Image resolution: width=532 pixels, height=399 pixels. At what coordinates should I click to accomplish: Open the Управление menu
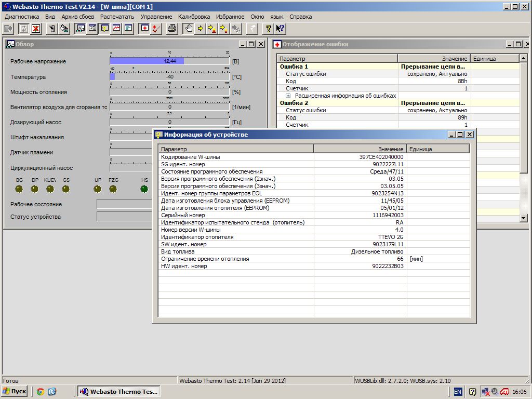click(x=156, y=17)
